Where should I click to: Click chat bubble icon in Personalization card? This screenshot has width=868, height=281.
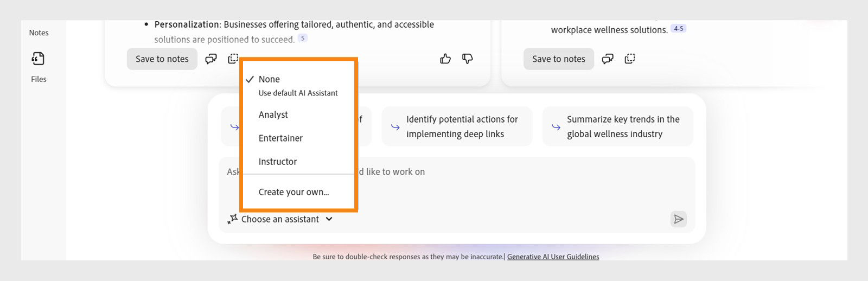point(211,59)
